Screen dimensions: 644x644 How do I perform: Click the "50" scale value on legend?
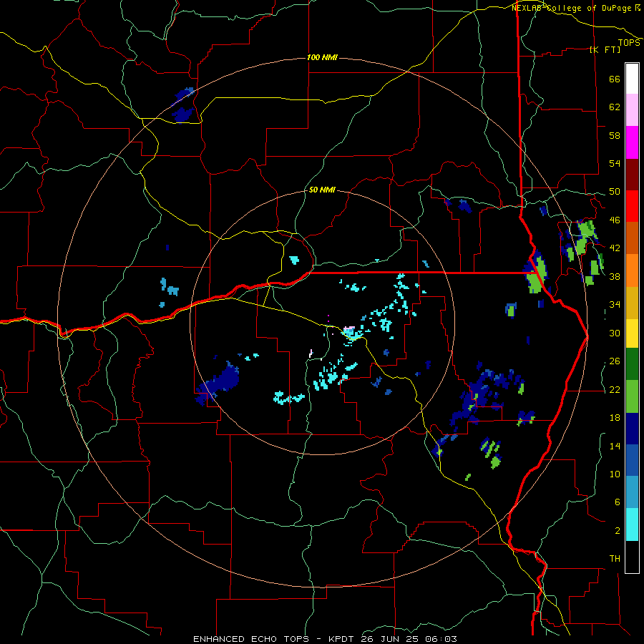coord(615,192)
